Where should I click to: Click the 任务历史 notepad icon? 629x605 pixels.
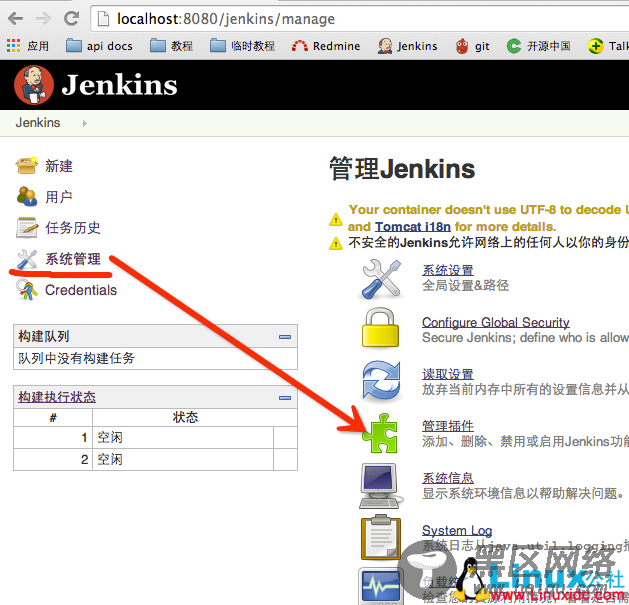click(27, 227)
